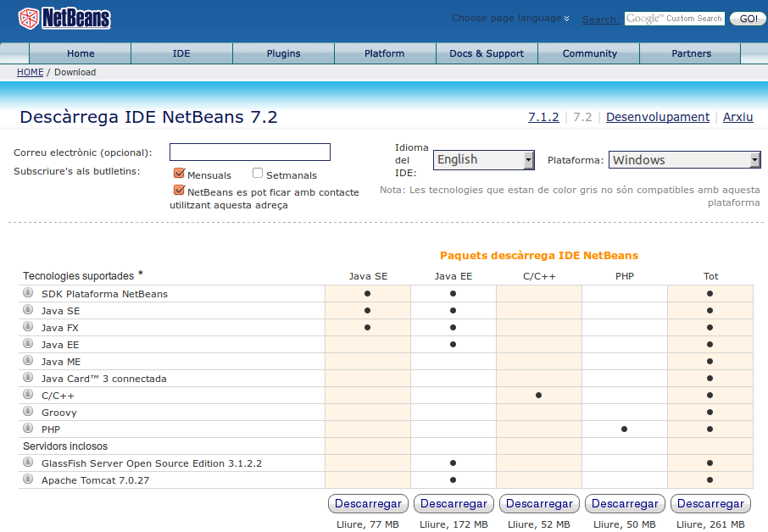Click info icon beside SDK Plataforma NetBeans
Screen dimensions: 768x532
tap(28, 293)
